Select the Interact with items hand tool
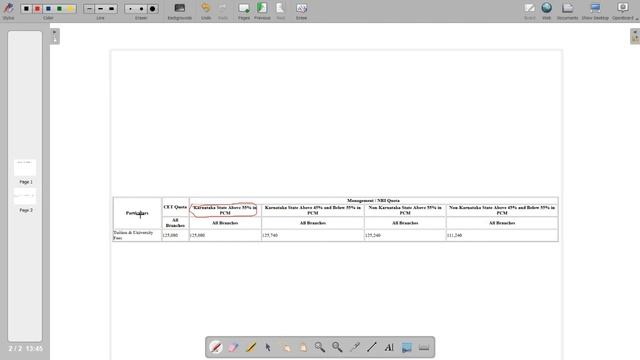Image resolution: width=640 pixels, height=360 pixels. pyautogui.click(x=286, y=347)
